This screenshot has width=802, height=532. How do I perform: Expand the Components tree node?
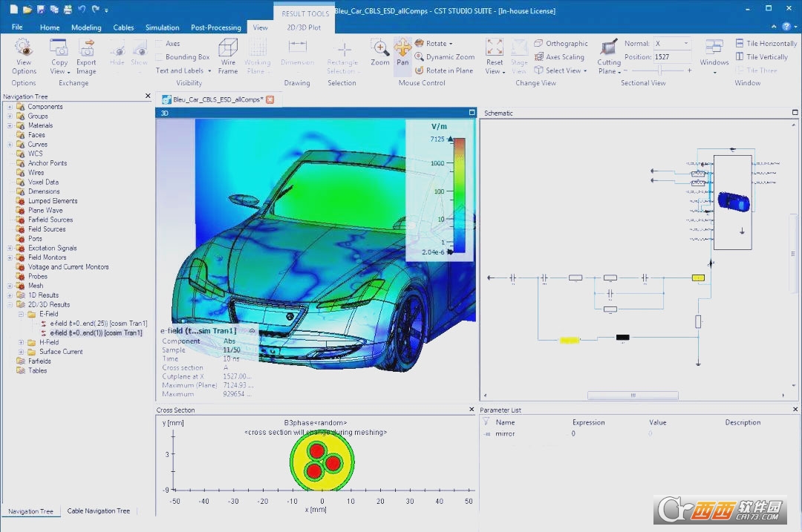click(x=10, y=107)
